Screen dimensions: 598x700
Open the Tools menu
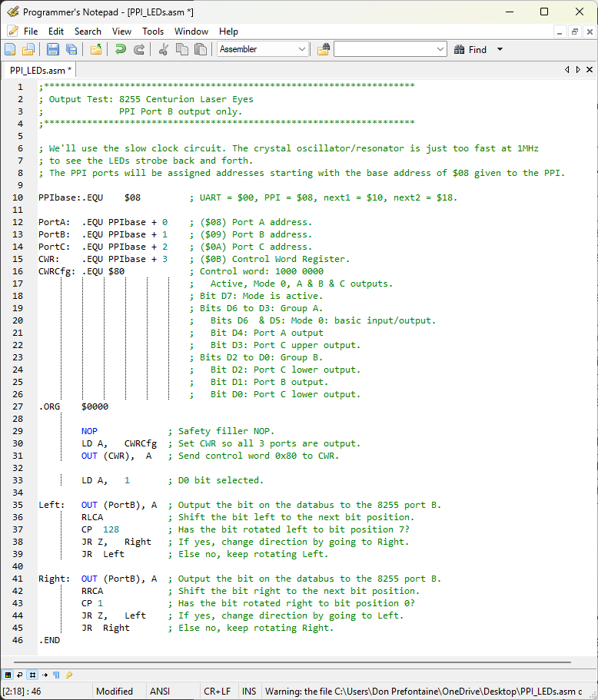[152, 32]
